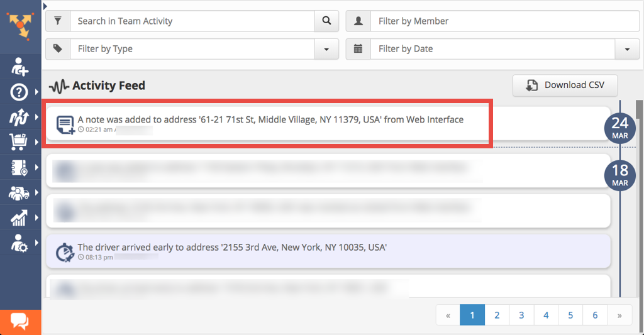The width and height of the screenshot is (644, 335).
Task: Open the orange chat support button
Action: pyautogui.click(x=20, y=322)
